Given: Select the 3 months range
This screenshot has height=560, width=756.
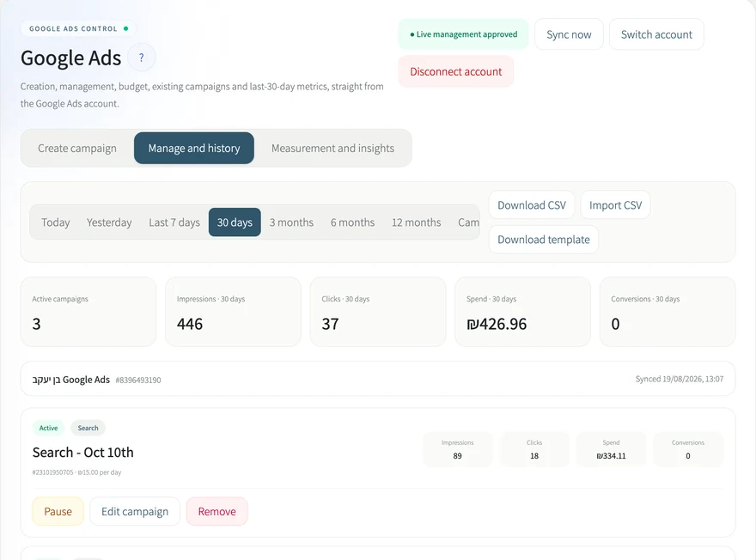Looking at the screenshot, I should pyautogui.click(x=291, y=222).
